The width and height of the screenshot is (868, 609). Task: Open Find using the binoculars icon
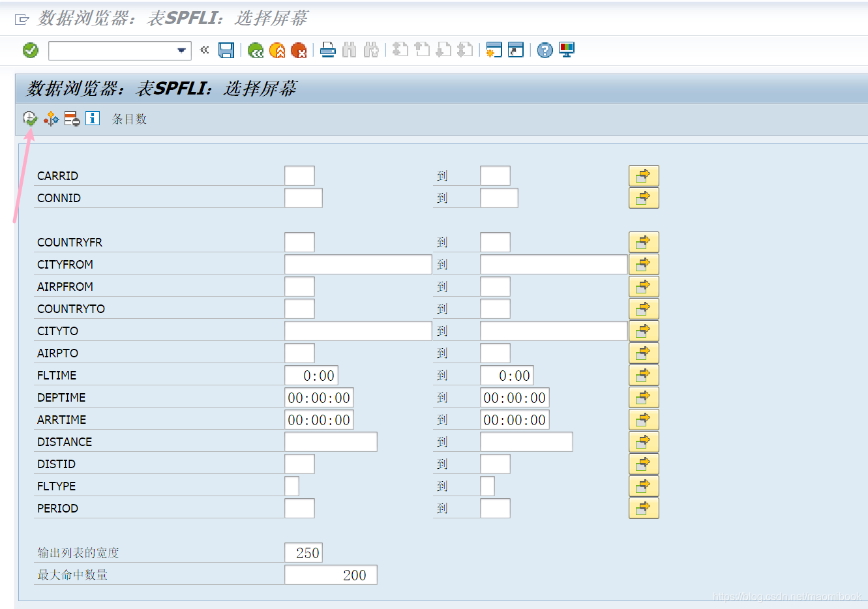[350, 50]
